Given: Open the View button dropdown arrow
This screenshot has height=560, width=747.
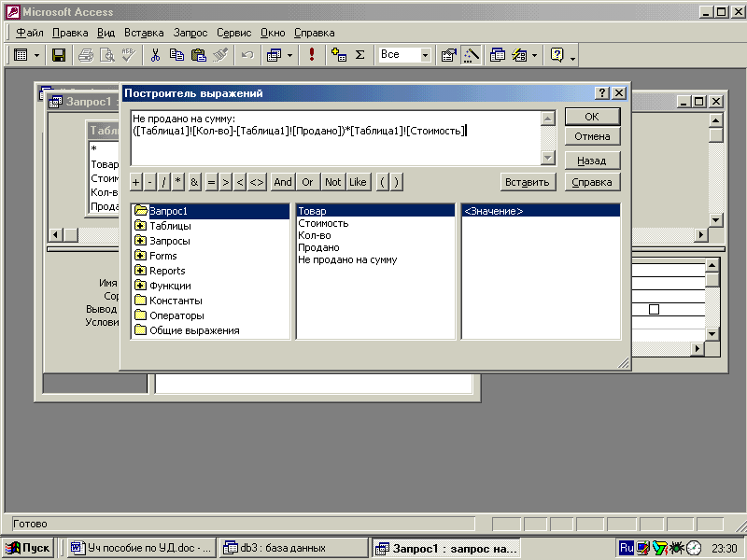Looking at the screenshot, I should (36, 56).
